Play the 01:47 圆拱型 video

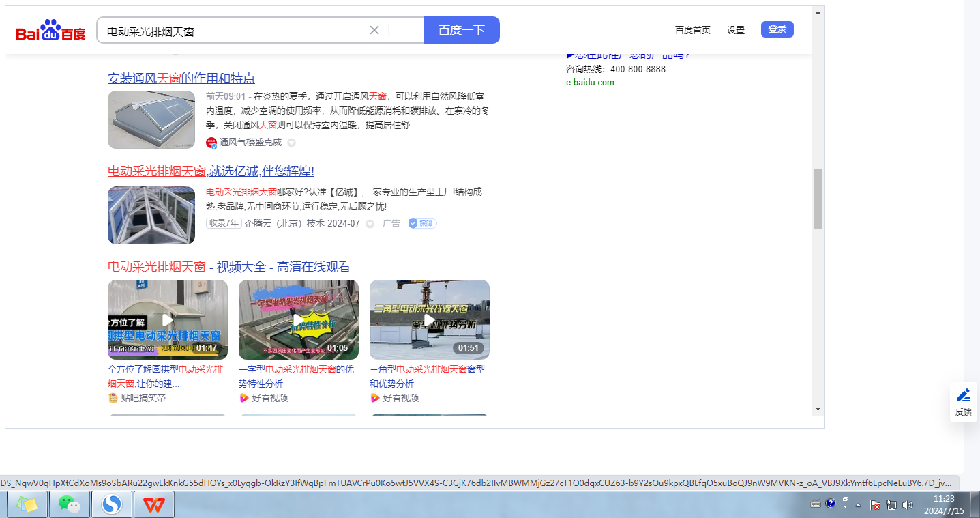point(168,319)
